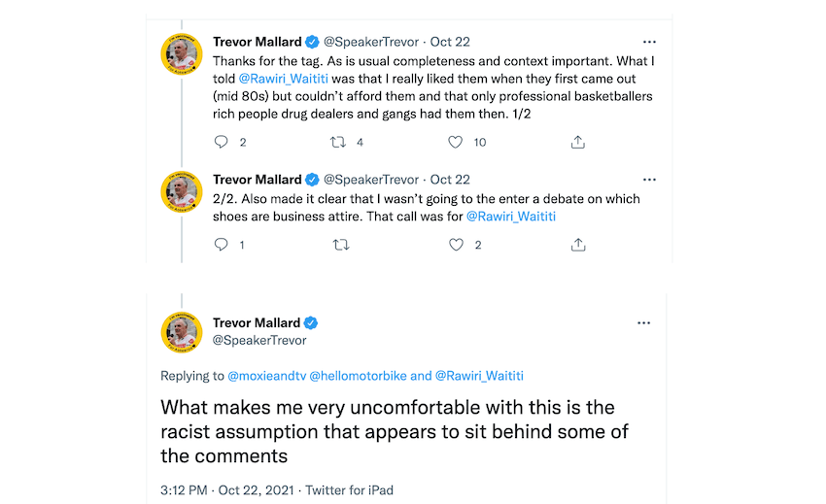Share the first tweet (1/2)

tap(577, 142)
